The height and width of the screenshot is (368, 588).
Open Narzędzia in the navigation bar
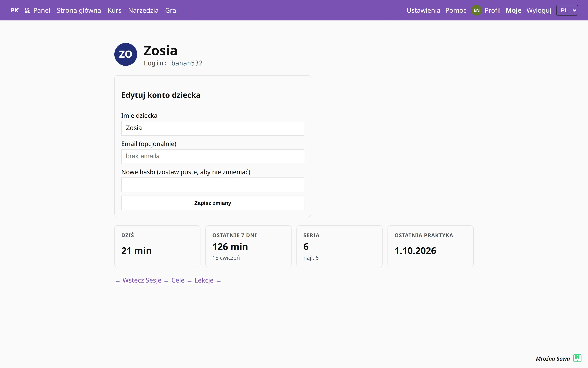pos(143,10)
